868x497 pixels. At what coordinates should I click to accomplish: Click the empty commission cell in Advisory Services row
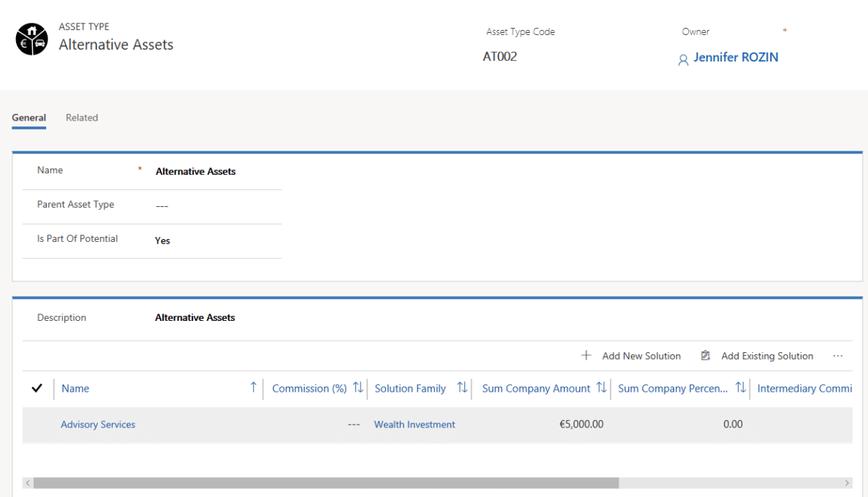pos(354,425)
